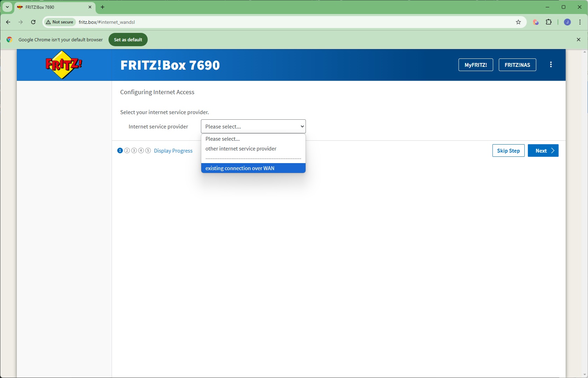Click progress step 1 indicator
The image size is (588, 378).
click(x=120, y=150)
